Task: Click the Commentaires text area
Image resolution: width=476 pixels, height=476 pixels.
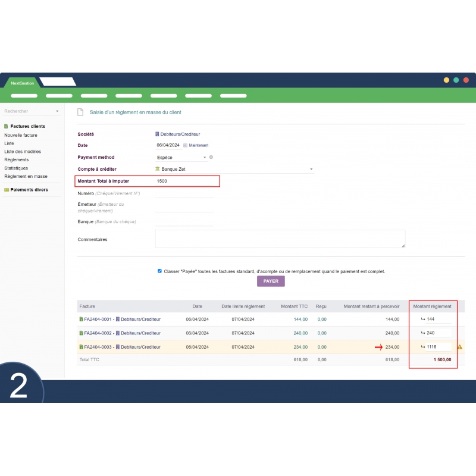Action: point(280,239)
